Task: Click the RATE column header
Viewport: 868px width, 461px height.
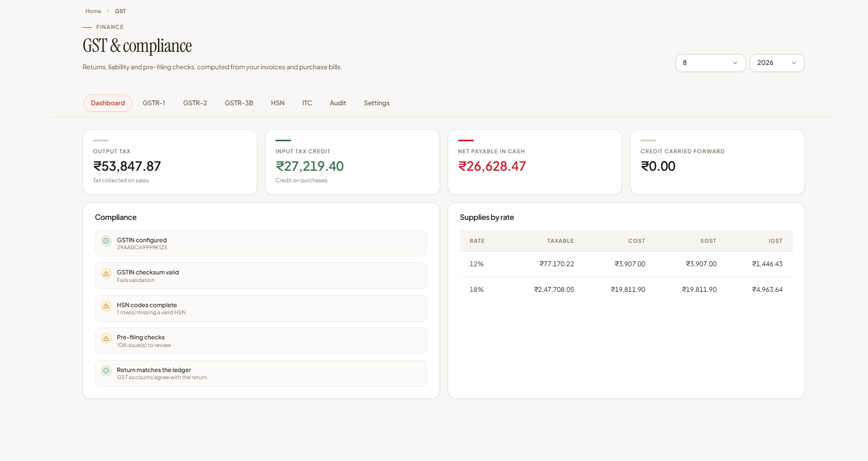Action: click(477, 241)
